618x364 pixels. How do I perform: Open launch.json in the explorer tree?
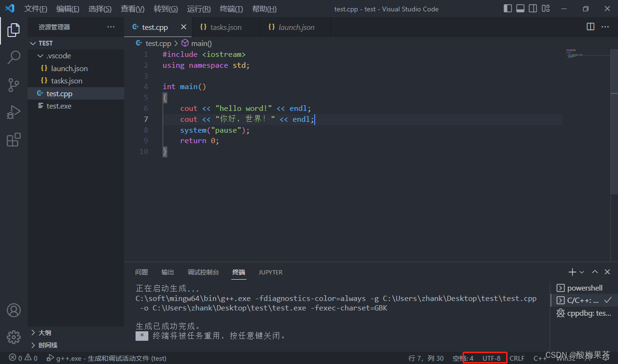(76, 68)
